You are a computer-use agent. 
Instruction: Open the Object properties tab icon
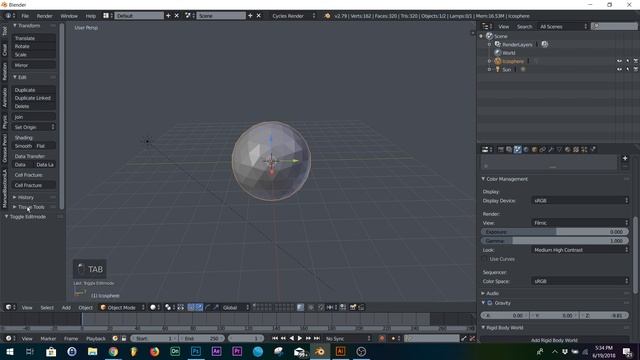(x=534, y=149)
